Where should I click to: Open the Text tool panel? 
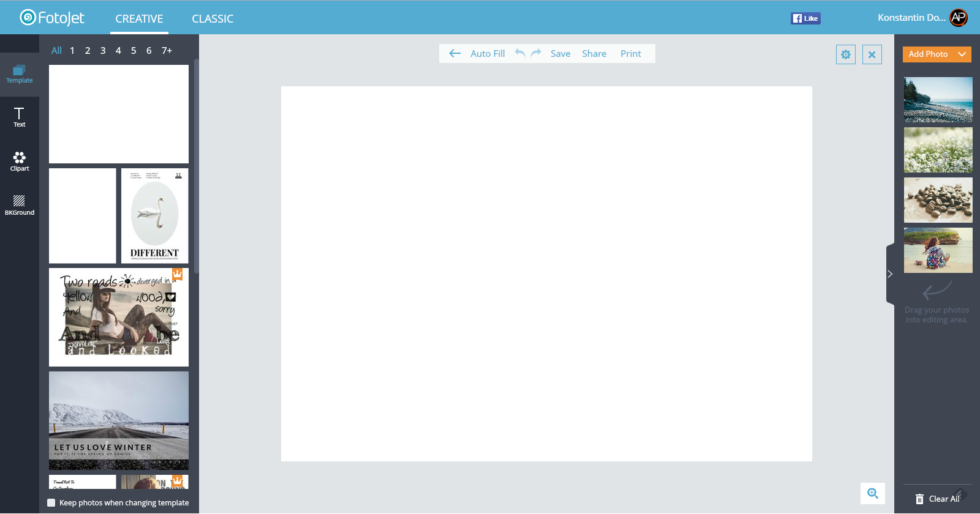coord(20,117)
